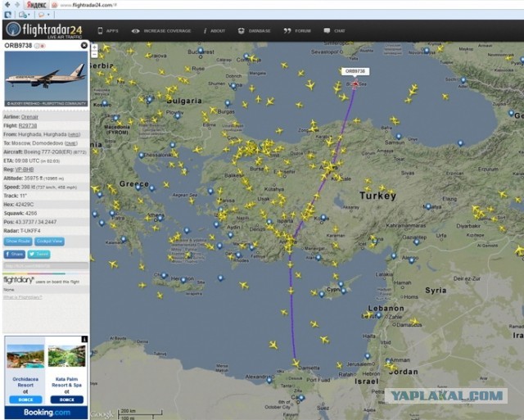
Task: Click the first icon in the browser bookmarks bar
Action: [x=7, y=15]
